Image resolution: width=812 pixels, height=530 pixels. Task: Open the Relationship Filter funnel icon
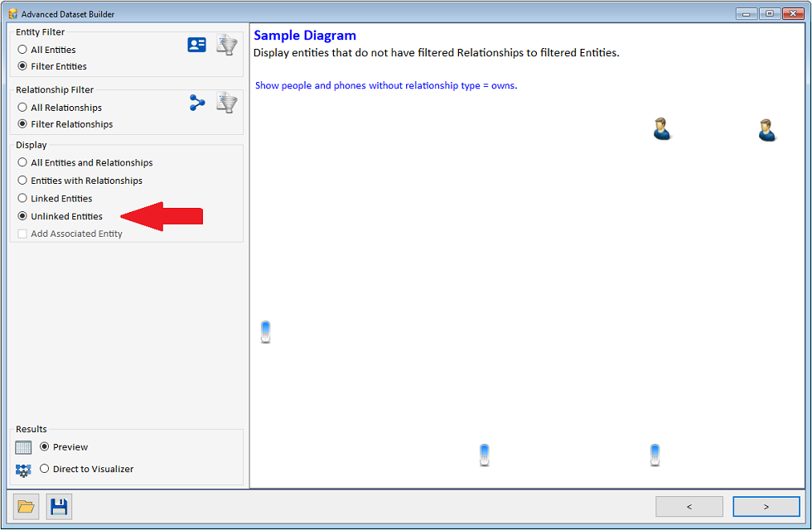226,103
